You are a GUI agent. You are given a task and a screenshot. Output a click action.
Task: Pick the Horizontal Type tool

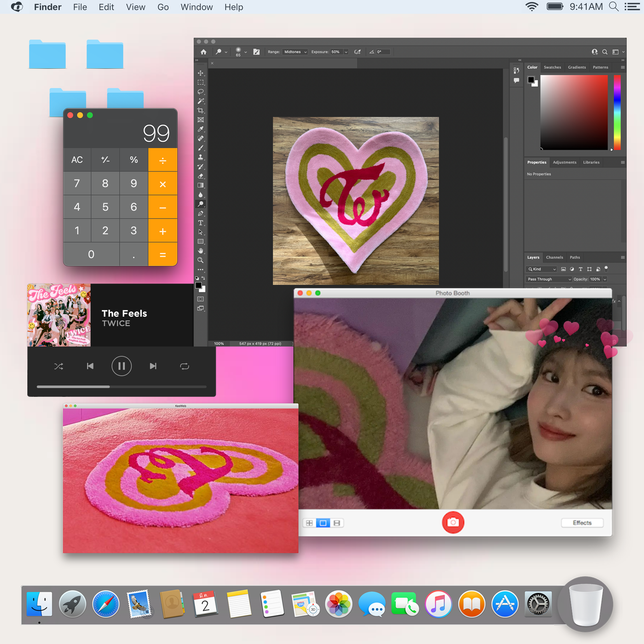tap(200, 223)
